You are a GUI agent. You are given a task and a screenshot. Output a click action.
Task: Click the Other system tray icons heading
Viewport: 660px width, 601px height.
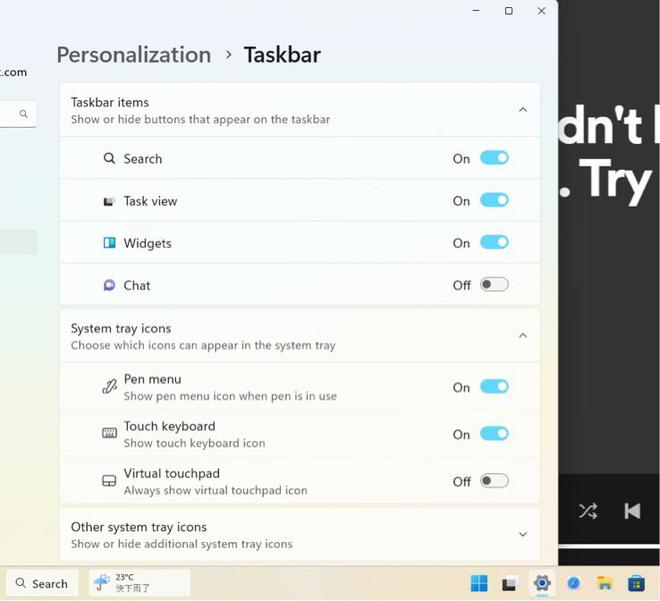138,527
